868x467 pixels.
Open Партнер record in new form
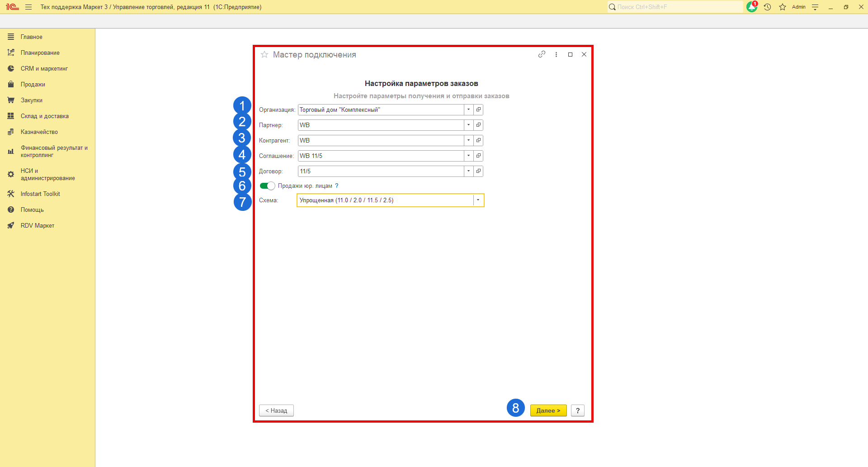tap(478, 125)
